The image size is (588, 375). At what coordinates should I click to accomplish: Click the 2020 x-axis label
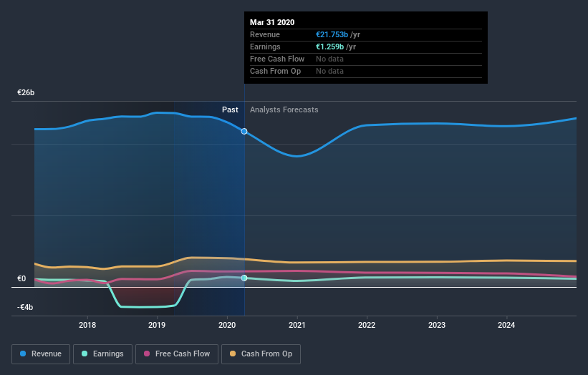[x=227, y=325]
